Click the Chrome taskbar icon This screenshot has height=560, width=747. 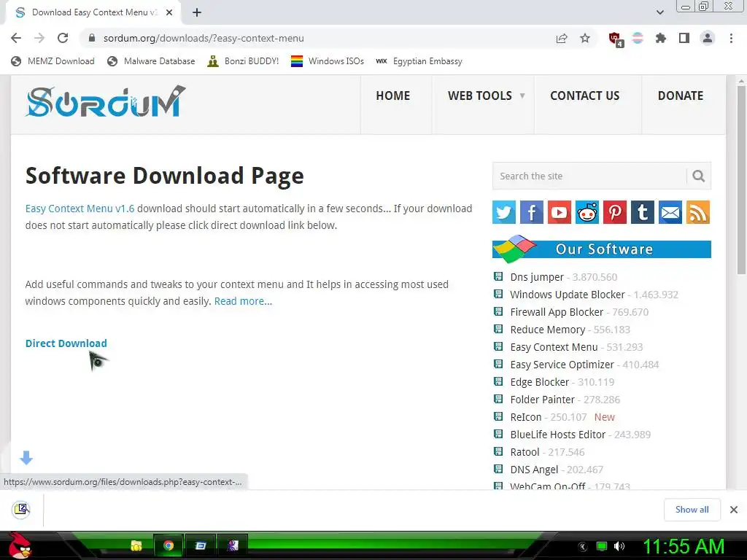pos(169,545)
